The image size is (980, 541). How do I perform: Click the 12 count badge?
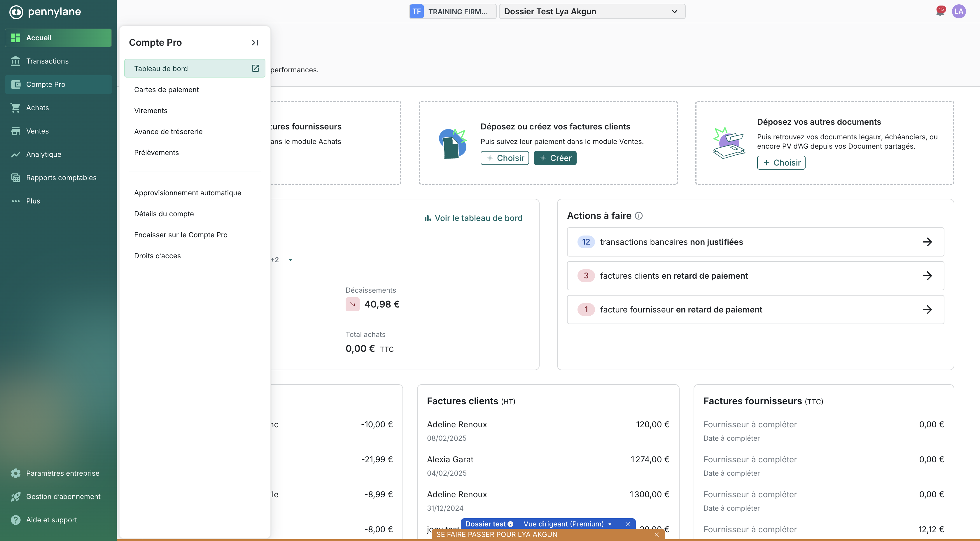coord(586,242)
